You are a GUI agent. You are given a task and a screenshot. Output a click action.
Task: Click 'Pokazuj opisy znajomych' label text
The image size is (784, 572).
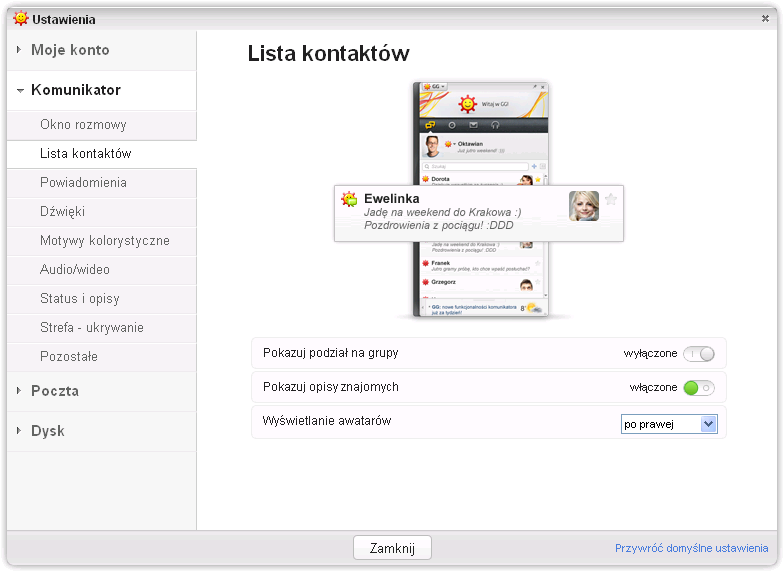[330, 387]
